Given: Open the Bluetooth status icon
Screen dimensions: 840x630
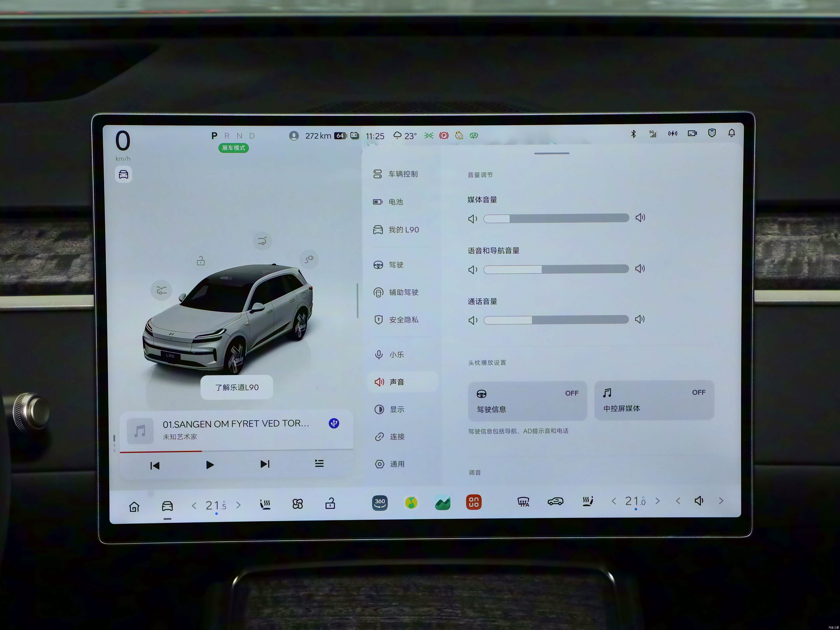Looking at the screenshot, I should [x=633, y=134].
